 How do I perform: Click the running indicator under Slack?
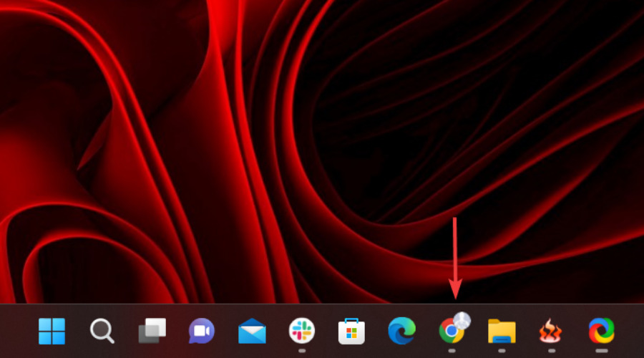302,351
